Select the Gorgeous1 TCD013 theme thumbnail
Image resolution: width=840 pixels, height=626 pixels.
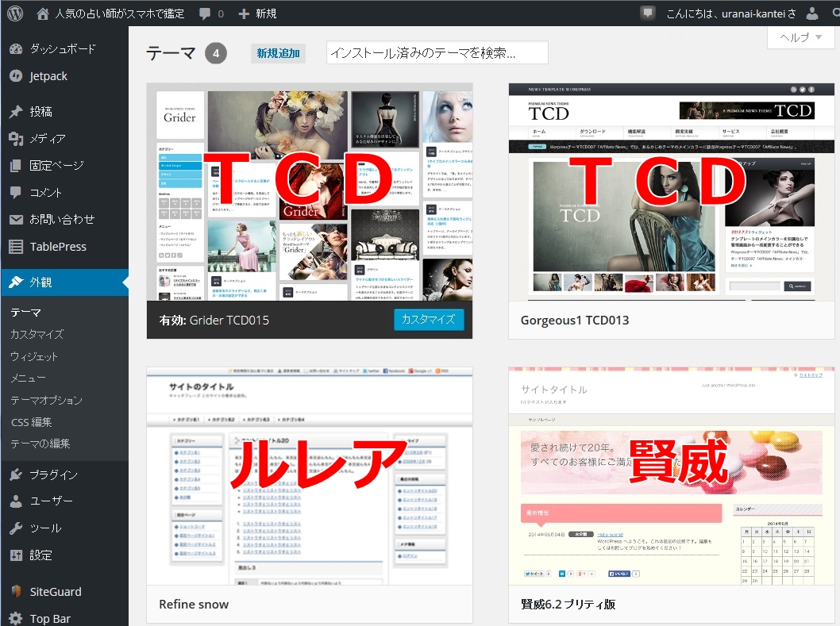[671, 192]
